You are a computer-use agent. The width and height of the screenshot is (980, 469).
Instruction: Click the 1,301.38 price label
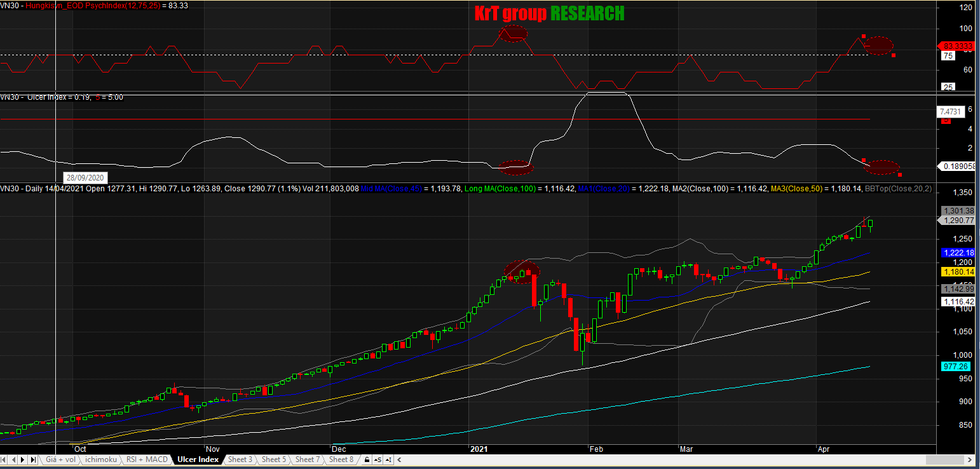pyautogui.click(x=959, y=211)
